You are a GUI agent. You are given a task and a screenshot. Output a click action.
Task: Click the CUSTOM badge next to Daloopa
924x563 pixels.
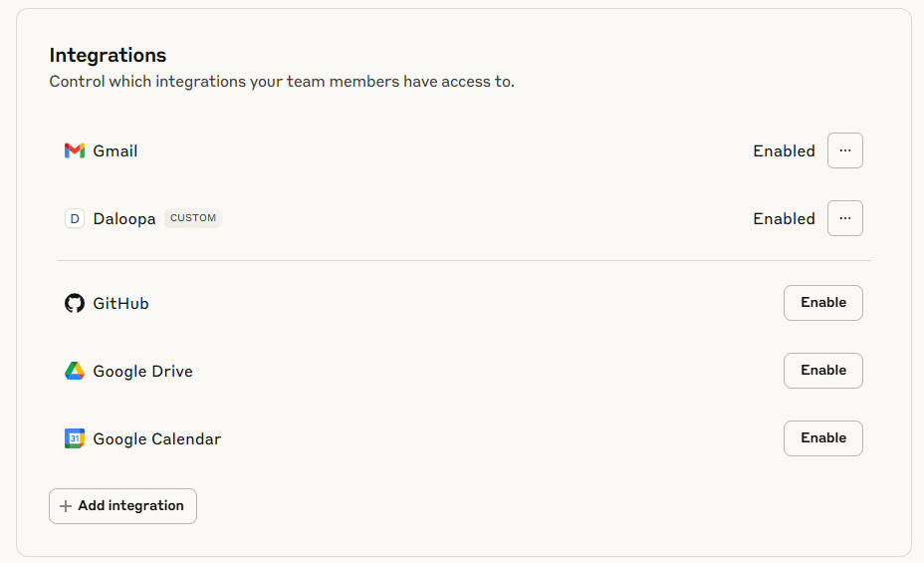[x=193, y=218]
